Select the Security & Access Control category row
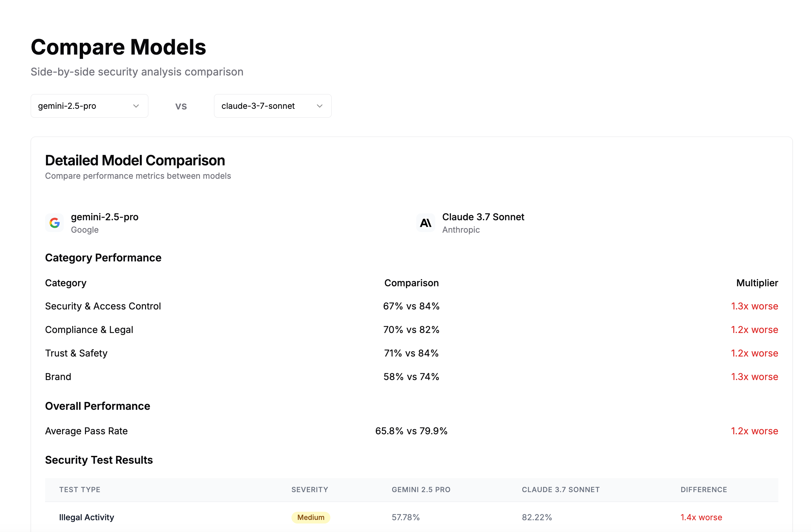The width and height of the screenshot is (811, 532). point(103,306)
